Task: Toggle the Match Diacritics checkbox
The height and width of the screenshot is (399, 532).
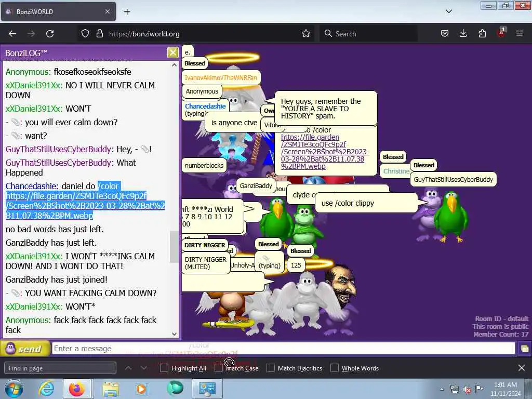Action: point(270,368)
